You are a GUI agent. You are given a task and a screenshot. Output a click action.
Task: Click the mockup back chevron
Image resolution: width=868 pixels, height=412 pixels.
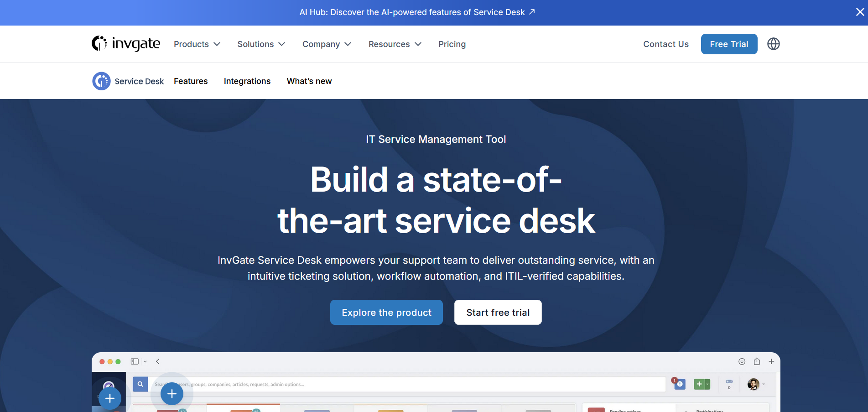click(x=158, y=361)
